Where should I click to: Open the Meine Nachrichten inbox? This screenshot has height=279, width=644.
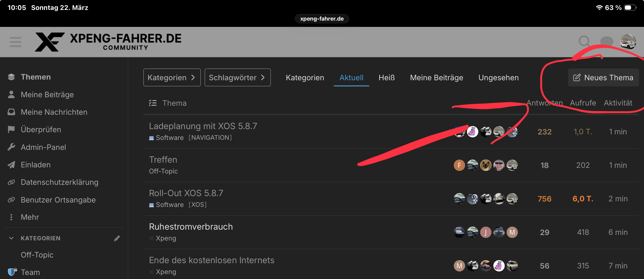pos(54,112)
